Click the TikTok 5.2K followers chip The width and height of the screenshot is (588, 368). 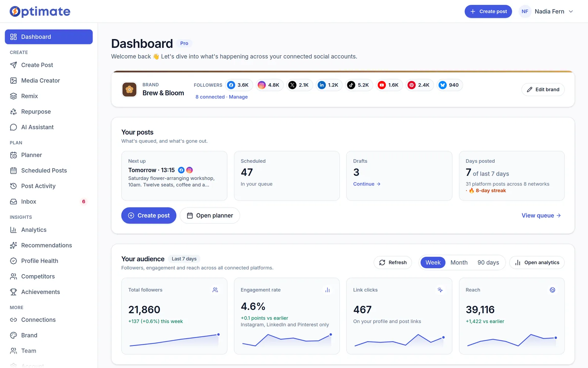359,85
